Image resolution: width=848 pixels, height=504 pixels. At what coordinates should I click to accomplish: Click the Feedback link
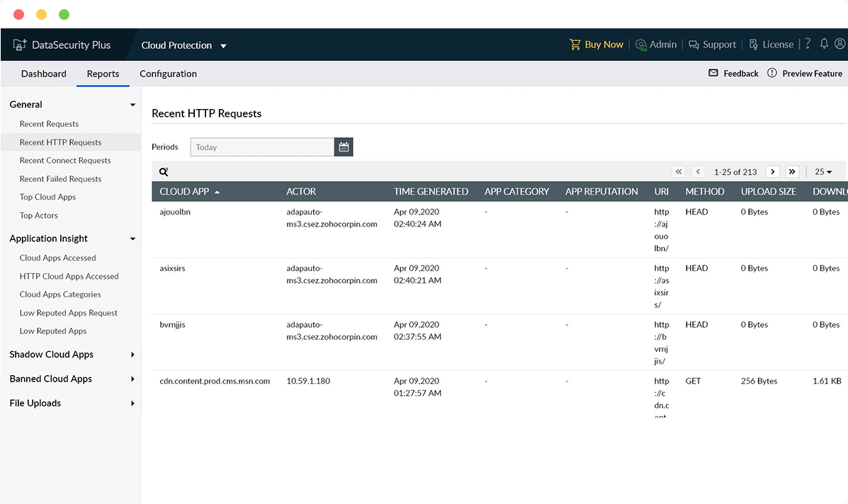coord(734,74)
